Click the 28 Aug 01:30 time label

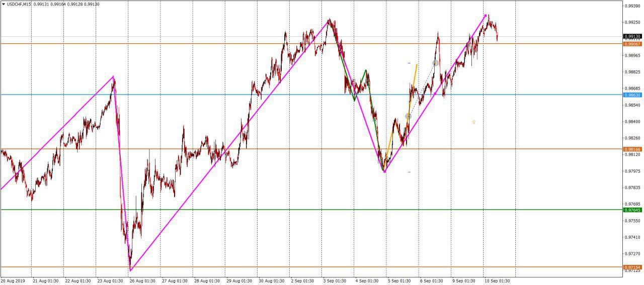click(x=206, y=280)
